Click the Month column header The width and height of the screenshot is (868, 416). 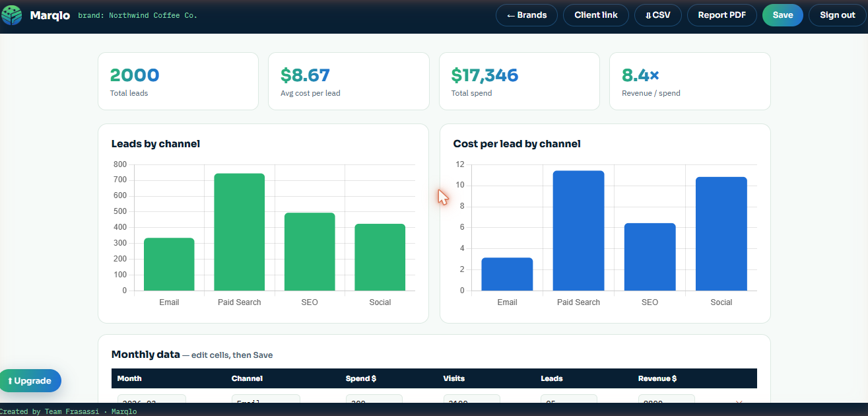pyautogui.click(x=129, y=378)
